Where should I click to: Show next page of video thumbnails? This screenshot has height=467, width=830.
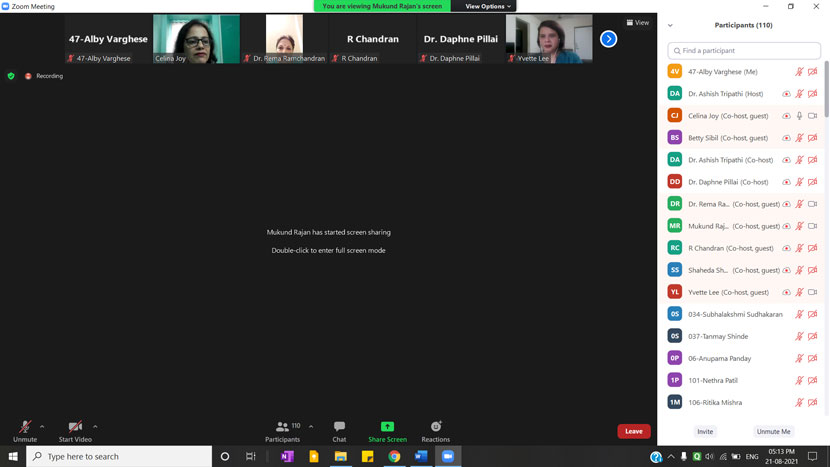(x=608, y=39)
